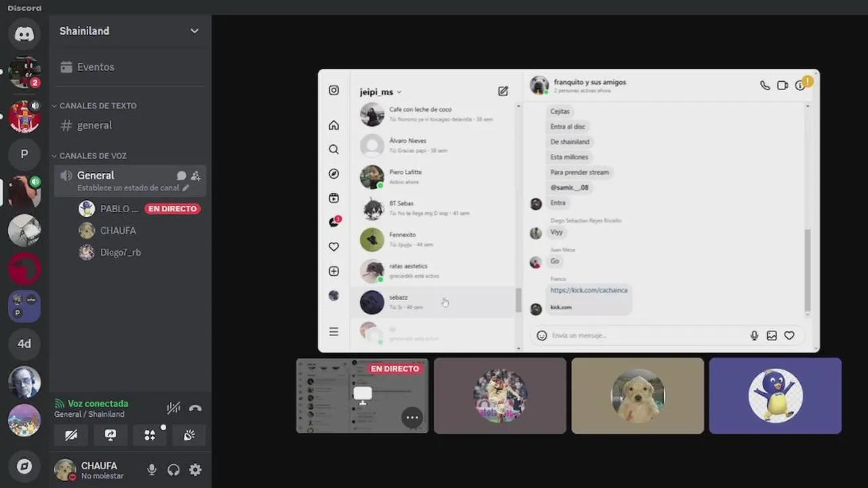Open the soundboard
Viewport: 868px width, 488px height.
[x=189, y=435]
